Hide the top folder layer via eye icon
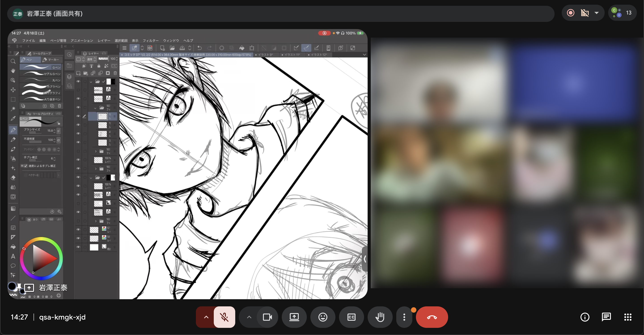The image size is (644, 335). [x=78, y=81]
